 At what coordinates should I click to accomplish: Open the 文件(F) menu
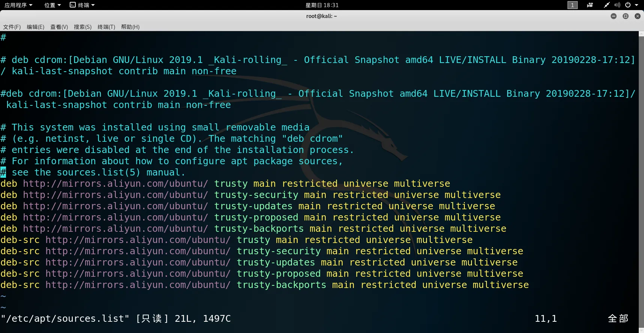12,27
